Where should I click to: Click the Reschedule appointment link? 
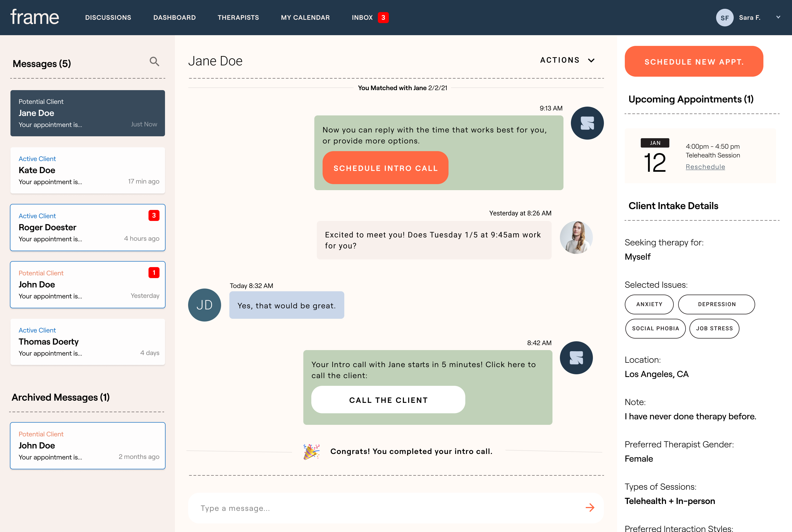coord(705,167)
